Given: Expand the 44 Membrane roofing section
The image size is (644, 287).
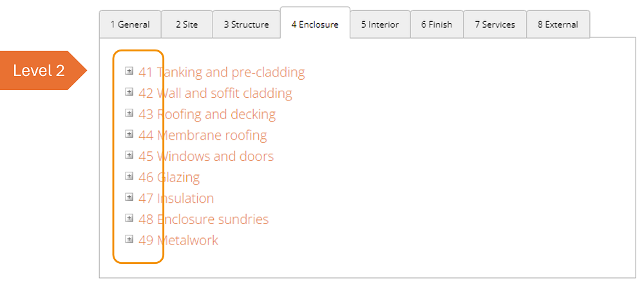Looking at the screenshot, I should click(x=129, y=134).
